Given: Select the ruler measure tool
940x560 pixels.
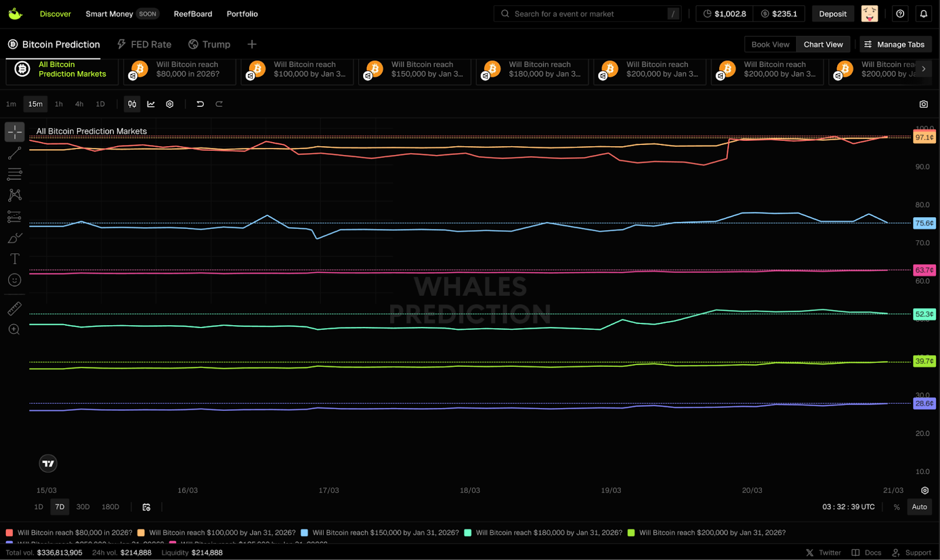Looking at the screenshot, I should point(15,308).
